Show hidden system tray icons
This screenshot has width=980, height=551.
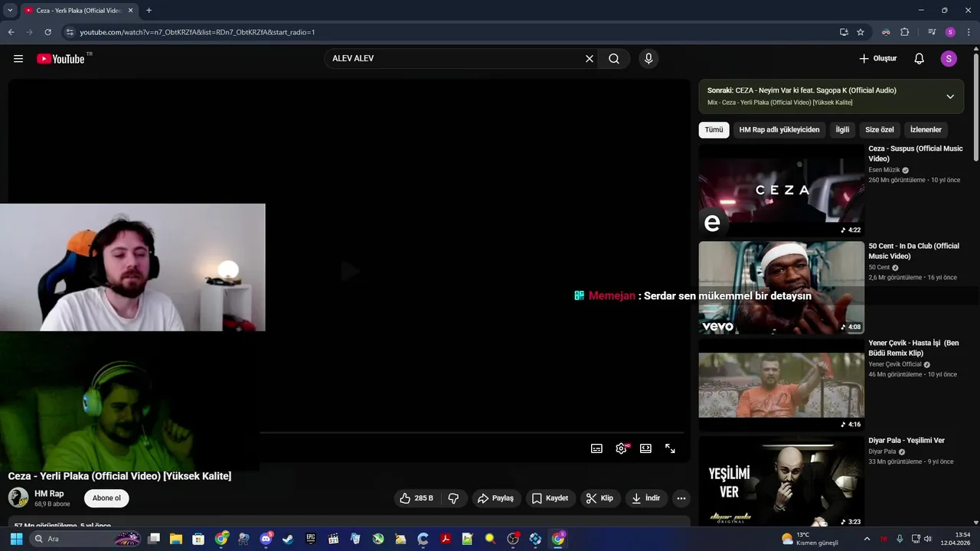coord(867,539)
